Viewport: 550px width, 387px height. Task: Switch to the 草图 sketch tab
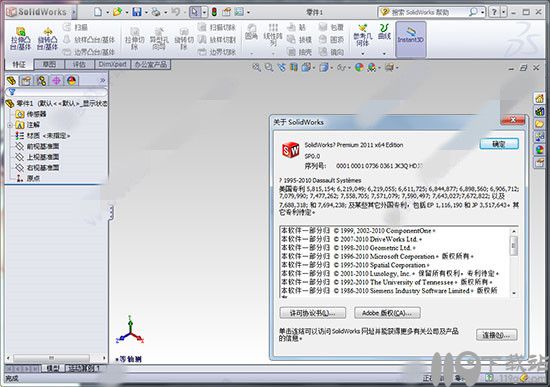49,65
